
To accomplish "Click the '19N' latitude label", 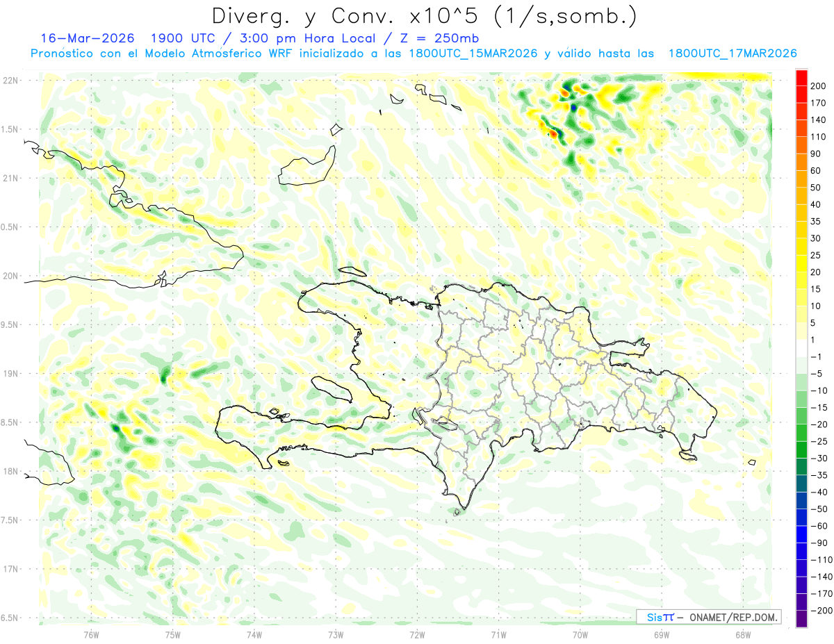I will [x=11, y=374].
